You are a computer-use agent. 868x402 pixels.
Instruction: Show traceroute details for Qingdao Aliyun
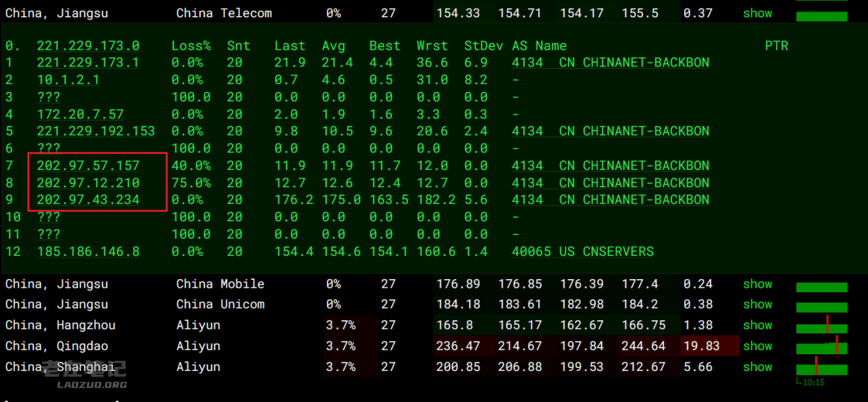(x=757, y=346)
